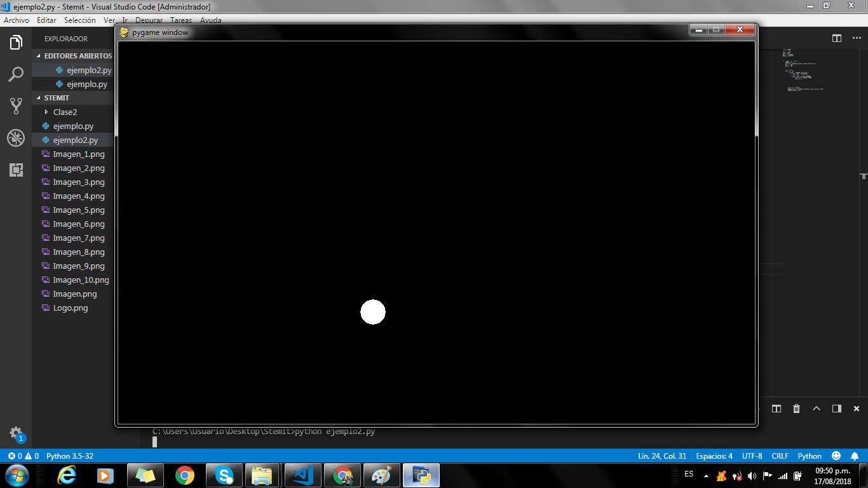This screenshot has height=488, width=868.
Task: Open the Source Control view
Action: click(x=16, y=106)
